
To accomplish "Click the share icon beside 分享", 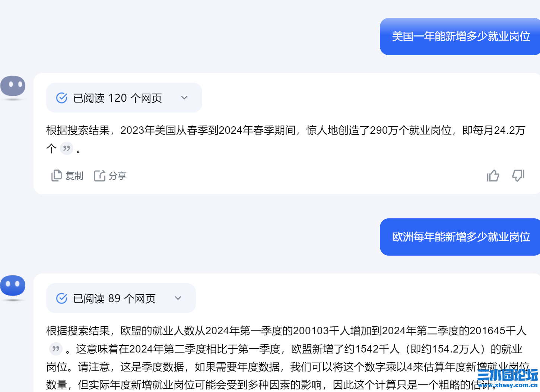I will tap(99, 176).
